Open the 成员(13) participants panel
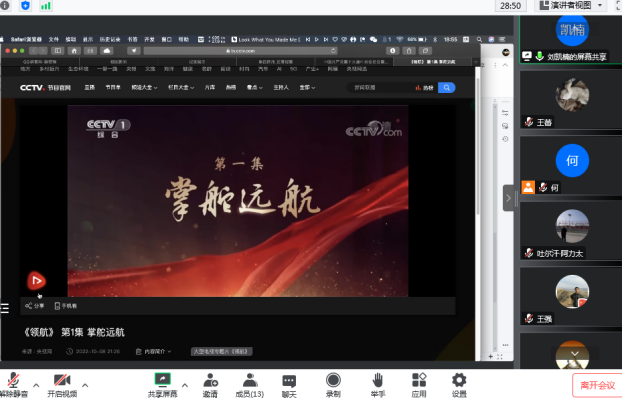 [x=249, y=382]
